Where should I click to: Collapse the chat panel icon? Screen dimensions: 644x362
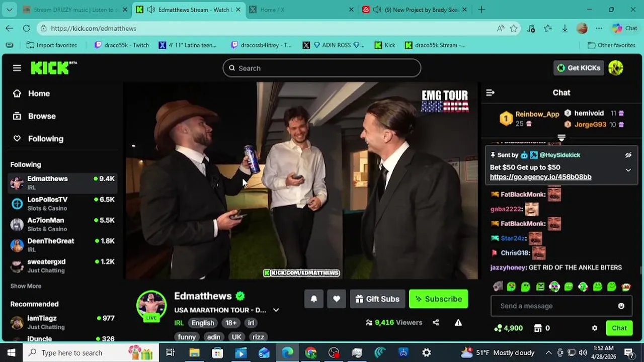coord(490,93)
